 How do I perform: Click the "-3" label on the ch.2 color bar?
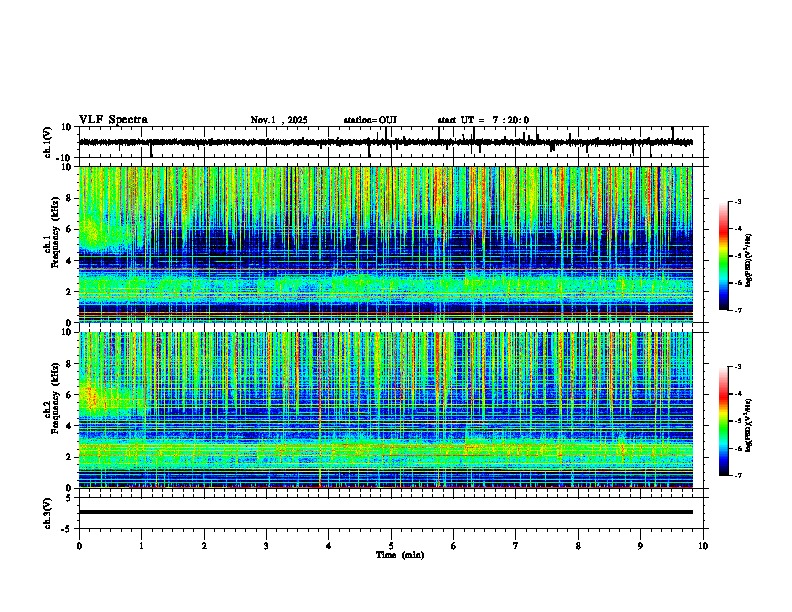[738, 367]
